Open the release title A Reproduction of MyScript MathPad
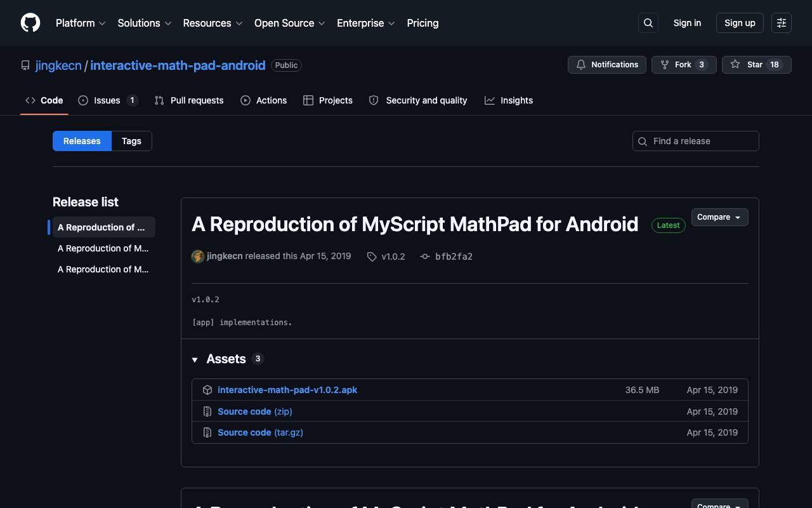The width and height of the screenshot is (812, 508). (x=415, y=224)
